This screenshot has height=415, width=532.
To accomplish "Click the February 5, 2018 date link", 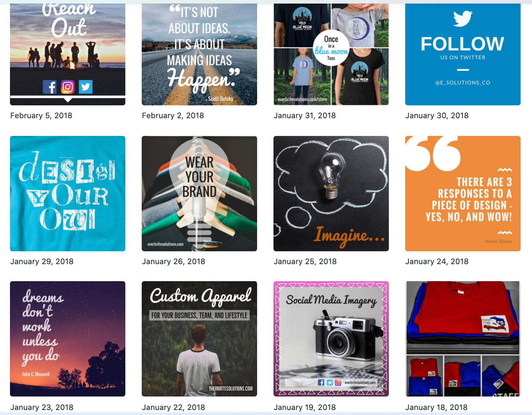I will point(41,116).
